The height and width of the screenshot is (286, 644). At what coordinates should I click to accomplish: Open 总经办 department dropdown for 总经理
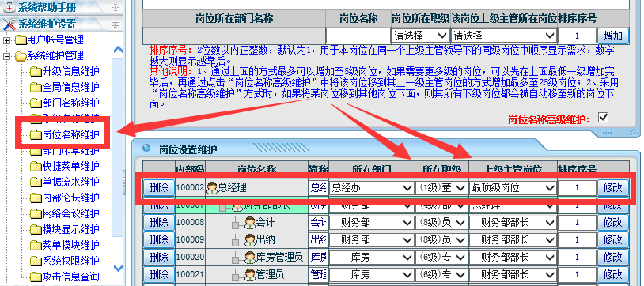point(371,188)
